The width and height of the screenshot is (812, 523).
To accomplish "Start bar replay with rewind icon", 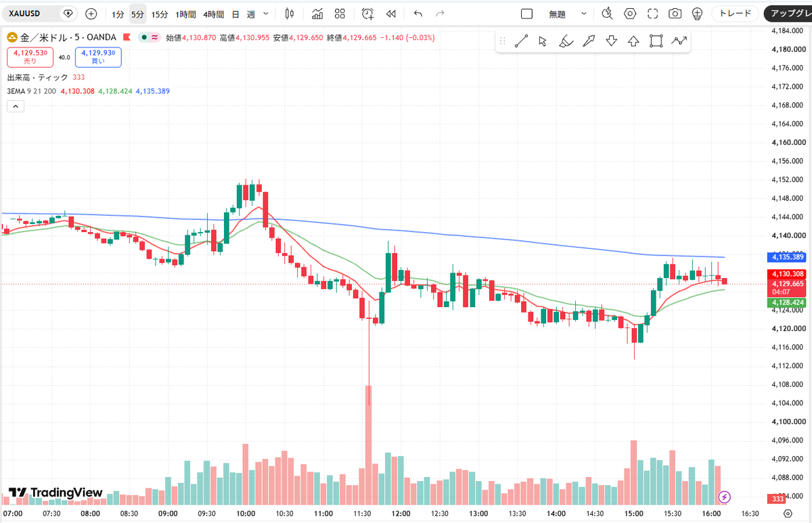I will pyautogui.click(x=390, y=14).
